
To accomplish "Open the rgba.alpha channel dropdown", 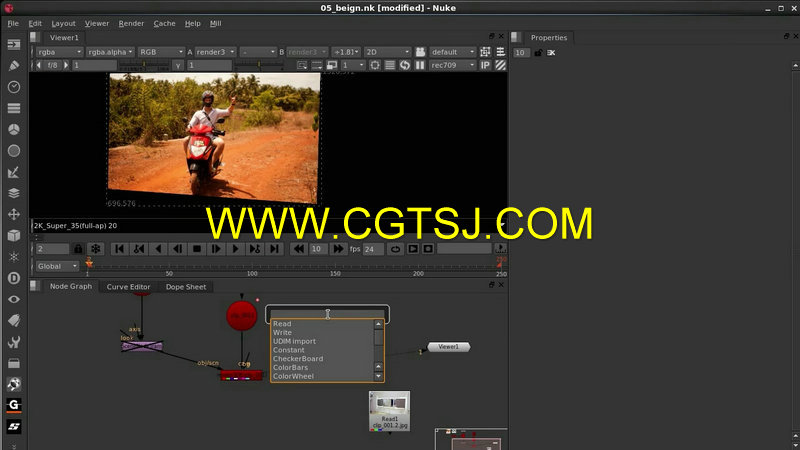I will pyautogui.click(x=110, y=52).
